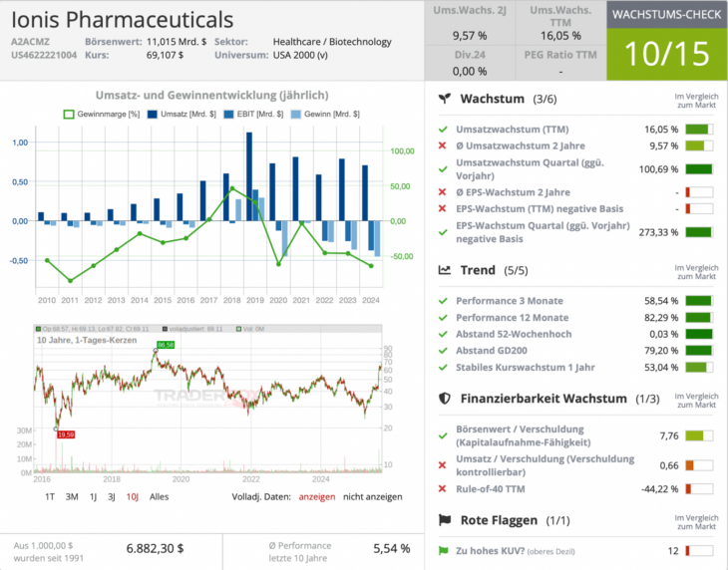Click the red 'anzeigen' link

[x=316, y=496]
